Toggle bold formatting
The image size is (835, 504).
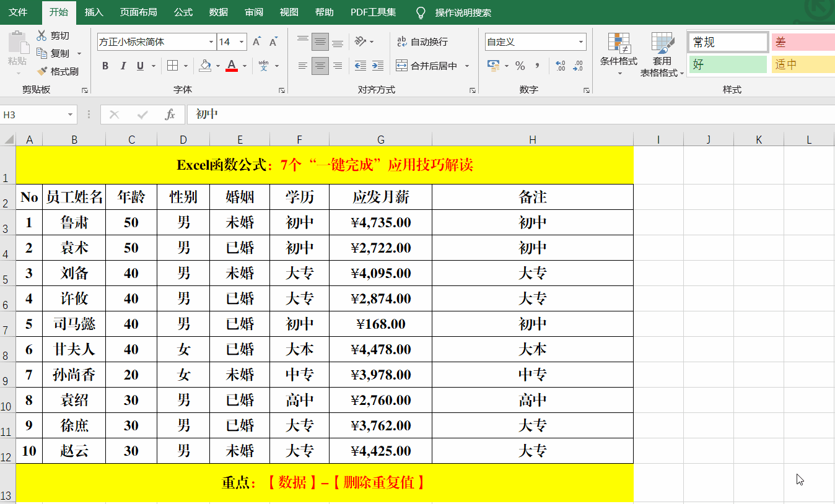point(105,65)
